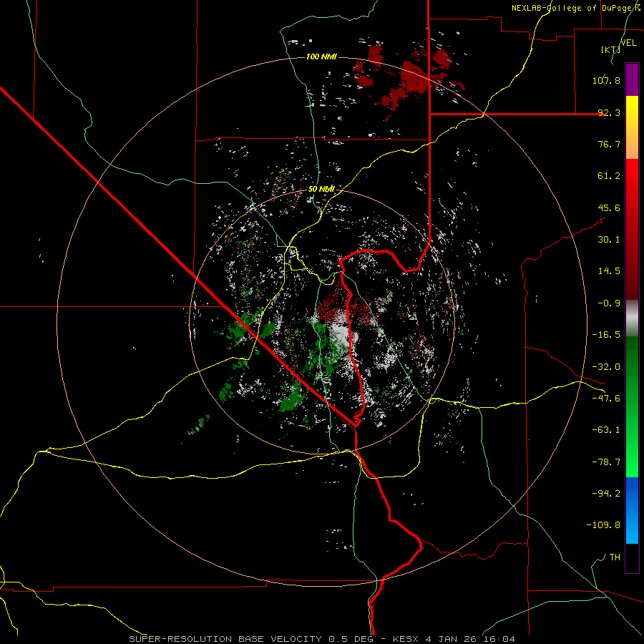Click the bright green segment of color bar
Image resolution: width=644 pixels, height=644 pixels.
click(x=632, y=406)
